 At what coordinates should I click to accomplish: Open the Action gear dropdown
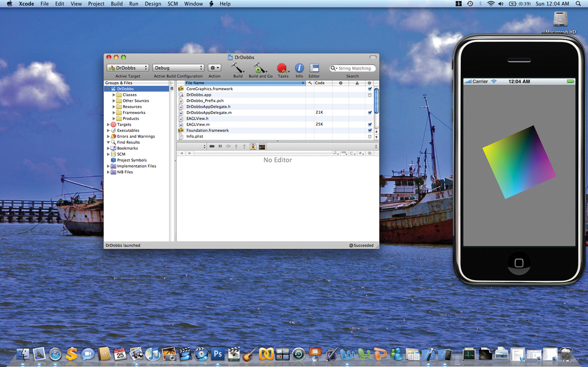(215, 68)
